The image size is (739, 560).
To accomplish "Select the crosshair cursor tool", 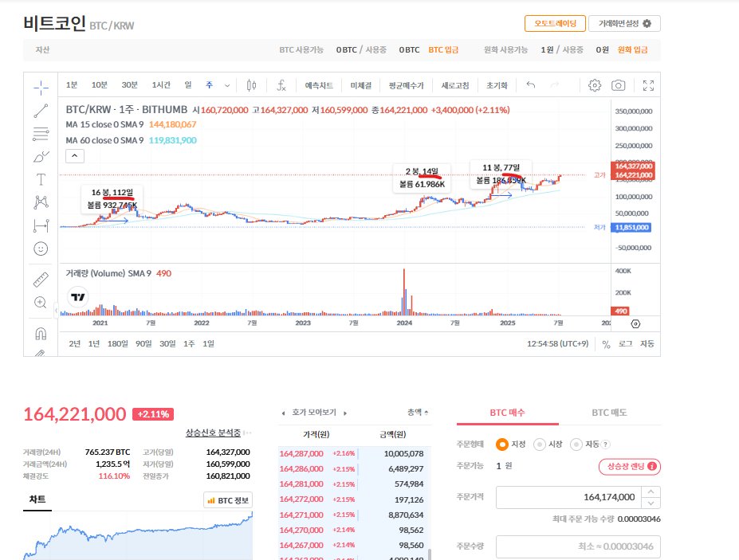I will pyautogui.click(x=41, y=88).
